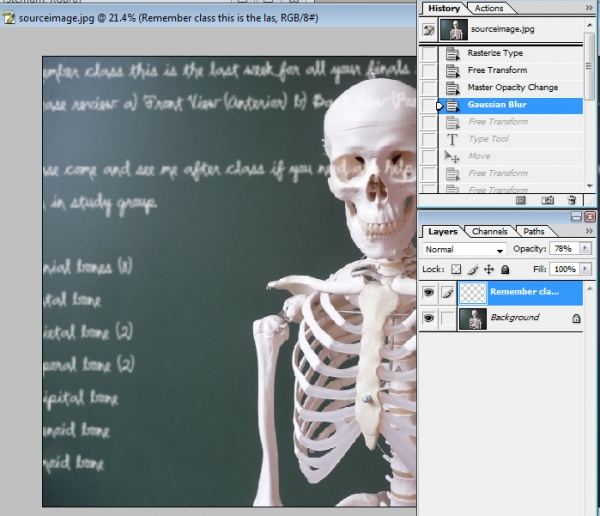Viewport: 600px width, 516px height.
Task: Switch to the Layers tab
Action: point(443,232)
